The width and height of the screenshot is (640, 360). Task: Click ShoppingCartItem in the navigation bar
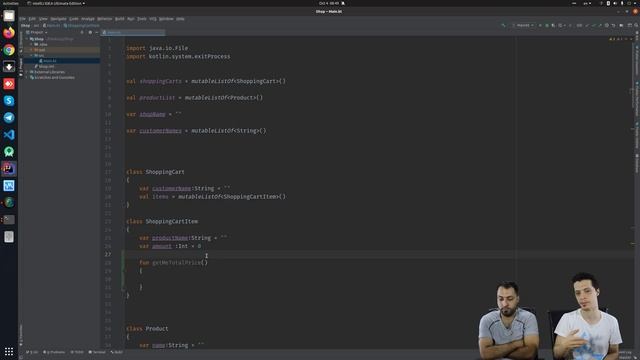82,25
